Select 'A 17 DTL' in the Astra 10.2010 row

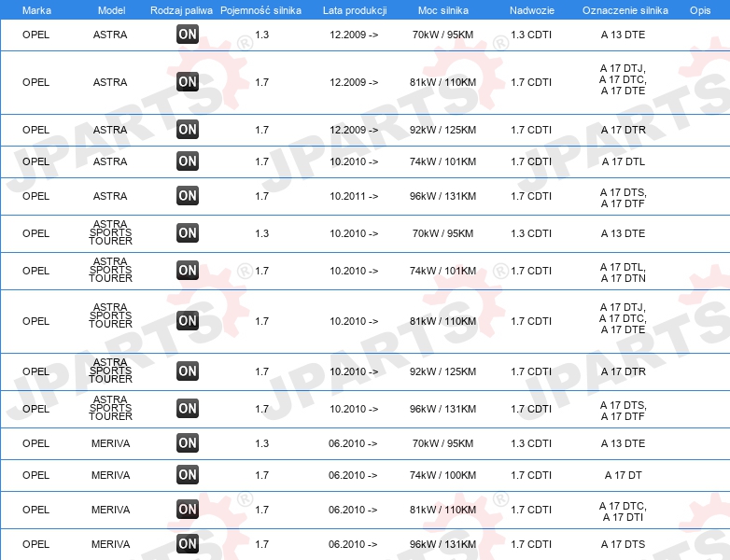point(623,161)
